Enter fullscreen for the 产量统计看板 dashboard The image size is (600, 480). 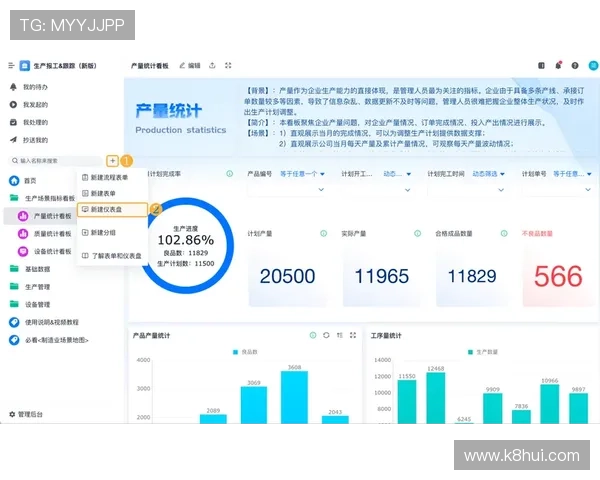tap(228, 66)
